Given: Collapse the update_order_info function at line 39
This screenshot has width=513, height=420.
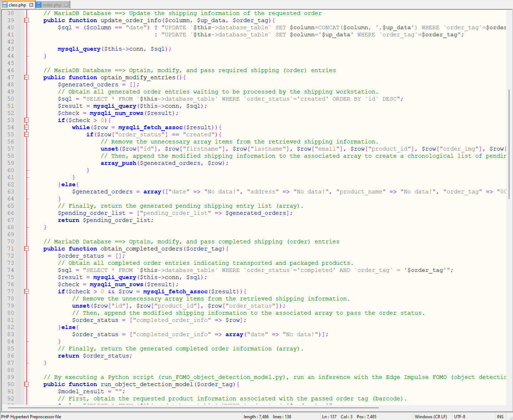Looking at the screenshot, I should [26, 20].
